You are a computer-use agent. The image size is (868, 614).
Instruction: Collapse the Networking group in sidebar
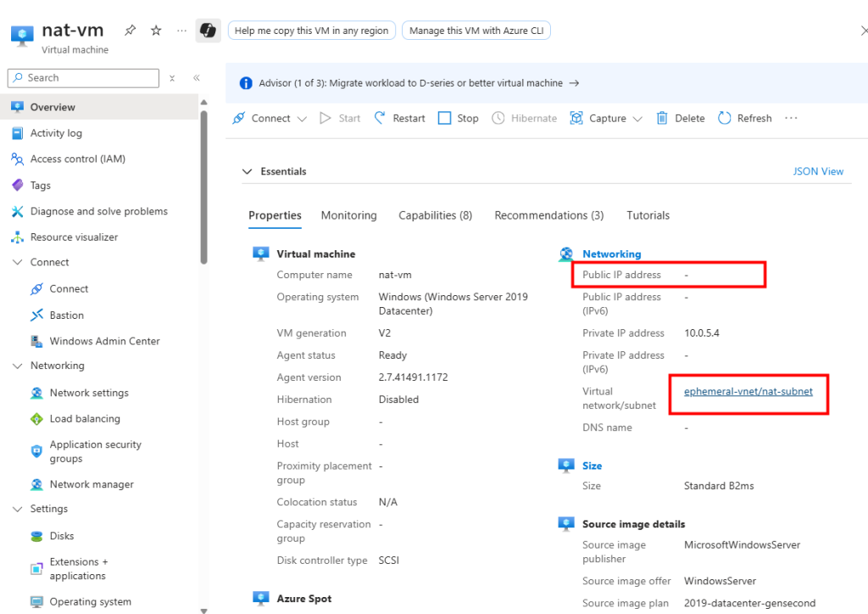coord(18,366)
